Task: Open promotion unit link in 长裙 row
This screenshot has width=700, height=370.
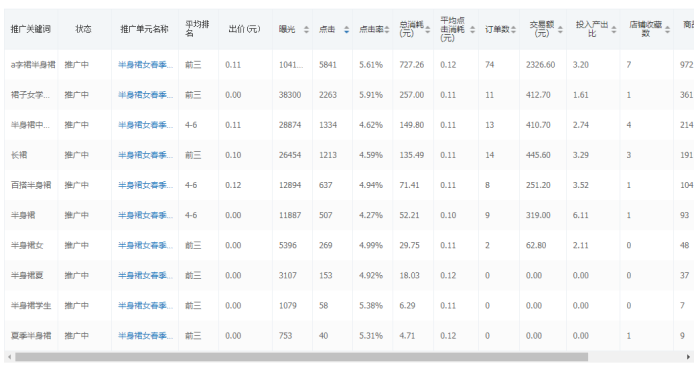Action: (145, 155)
